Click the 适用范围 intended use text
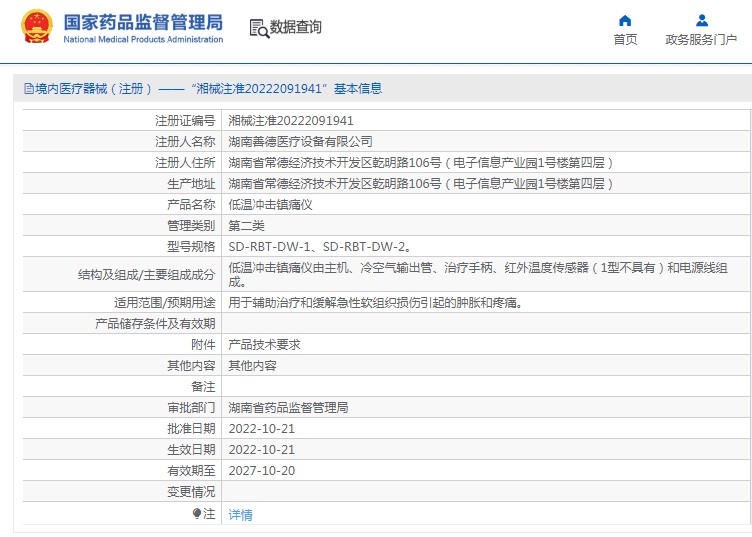The height and width of the screenshot is (537, 752). [376, 303]
